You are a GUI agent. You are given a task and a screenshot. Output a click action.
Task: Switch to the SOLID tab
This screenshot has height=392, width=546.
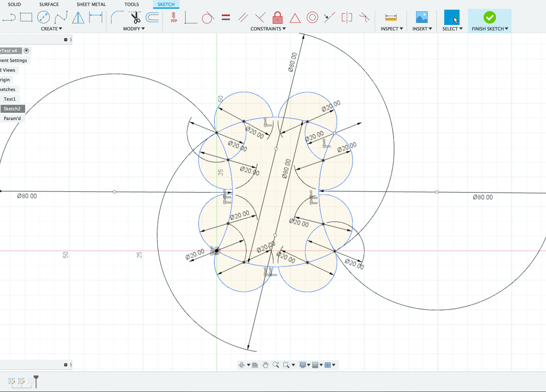[14, 4]
